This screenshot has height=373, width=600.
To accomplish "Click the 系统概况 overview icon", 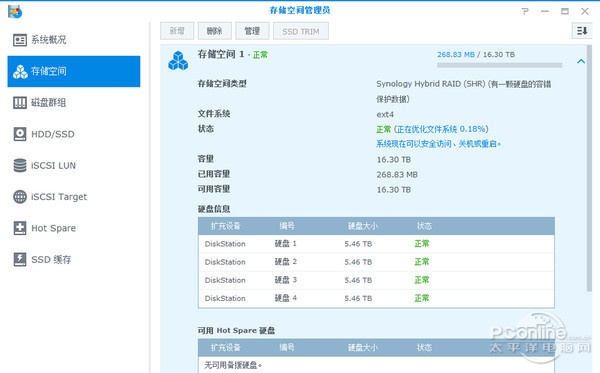I will click(x=20, y=40).
